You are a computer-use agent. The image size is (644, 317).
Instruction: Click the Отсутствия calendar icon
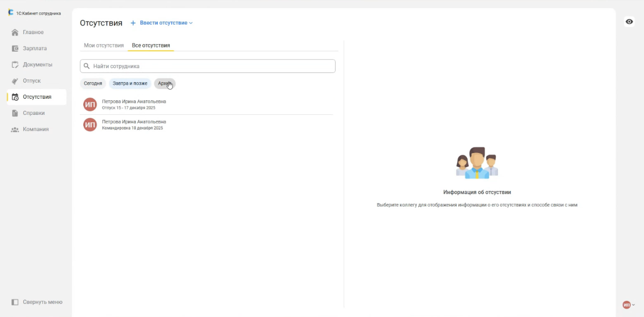[x=15, y=97]
